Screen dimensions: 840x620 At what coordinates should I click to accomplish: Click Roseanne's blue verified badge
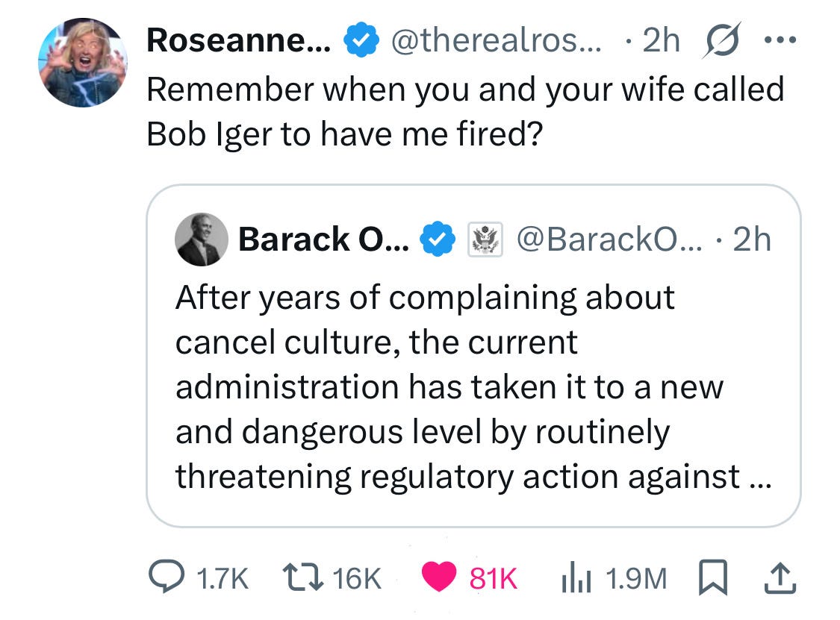[361, 40]
